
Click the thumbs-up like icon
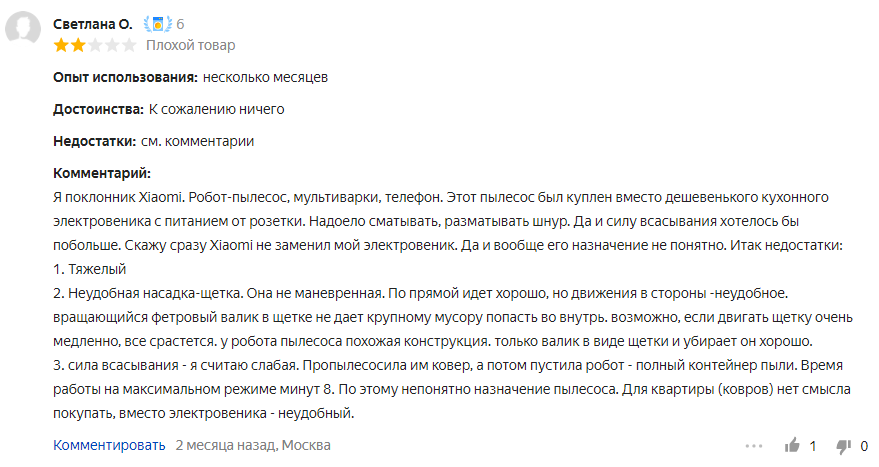click(x=792, y=446)
